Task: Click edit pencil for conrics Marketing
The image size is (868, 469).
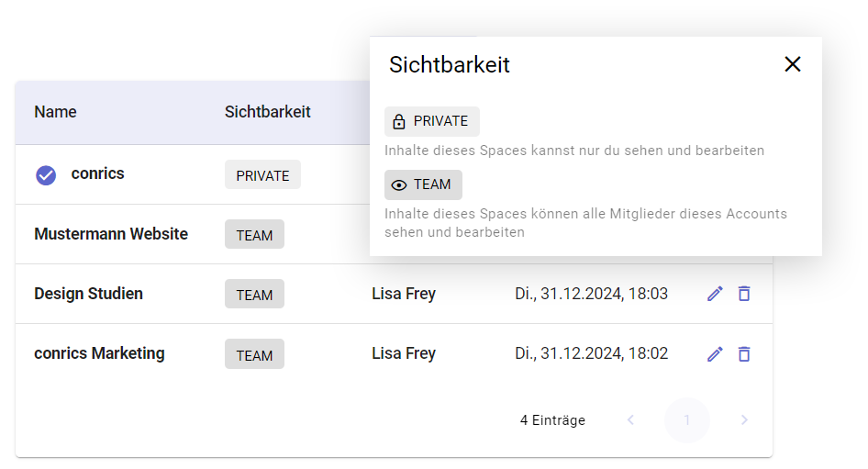Action: [715, 353]
